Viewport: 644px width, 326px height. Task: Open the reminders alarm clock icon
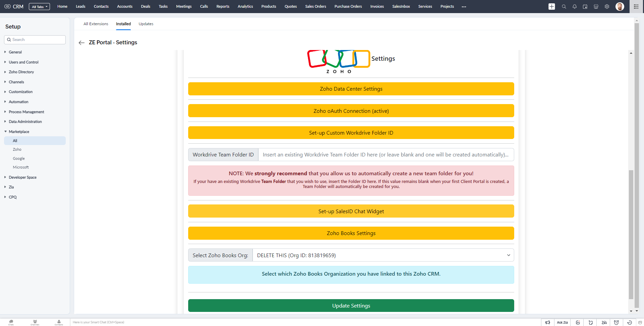coord(616,322)
